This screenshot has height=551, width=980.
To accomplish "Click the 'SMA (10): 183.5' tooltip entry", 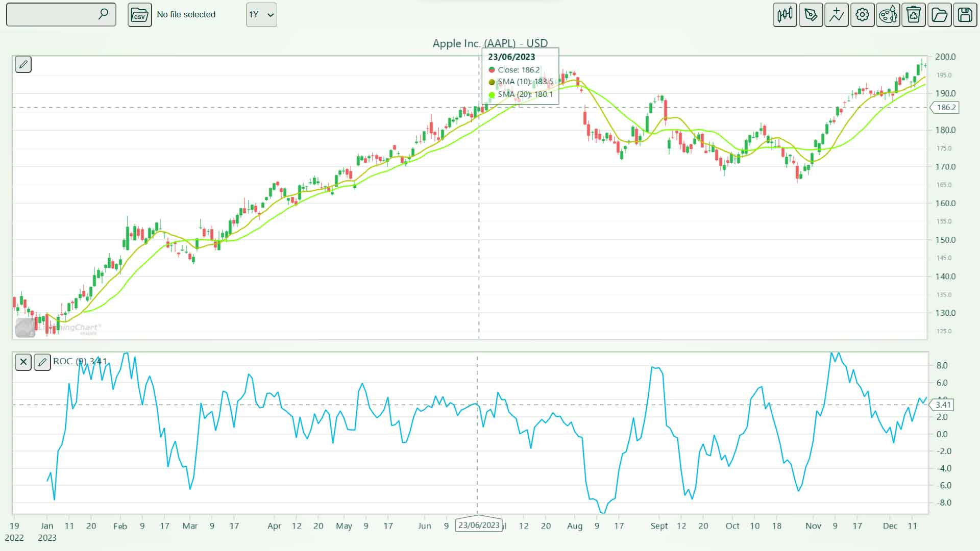I will (521, 82).
